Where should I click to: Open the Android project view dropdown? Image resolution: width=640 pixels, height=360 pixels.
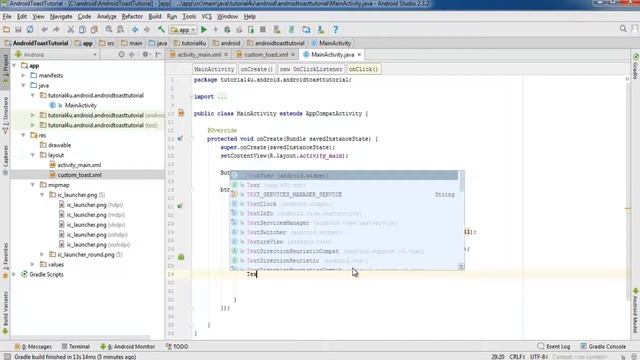[x=56, y=54]
